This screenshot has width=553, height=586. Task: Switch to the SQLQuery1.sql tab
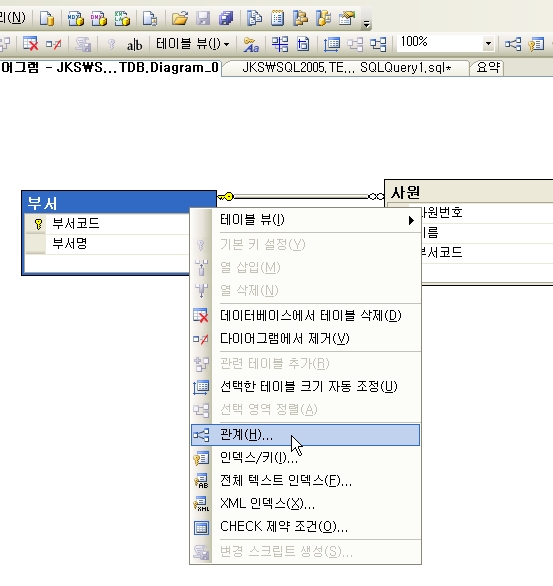pyautogui.click(x=346, y=68)
